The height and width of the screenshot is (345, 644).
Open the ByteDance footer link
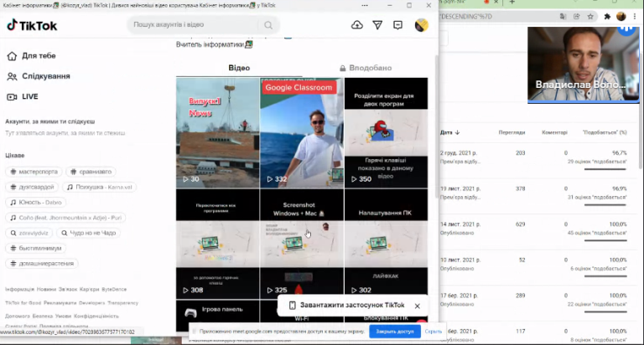(114, 289)
